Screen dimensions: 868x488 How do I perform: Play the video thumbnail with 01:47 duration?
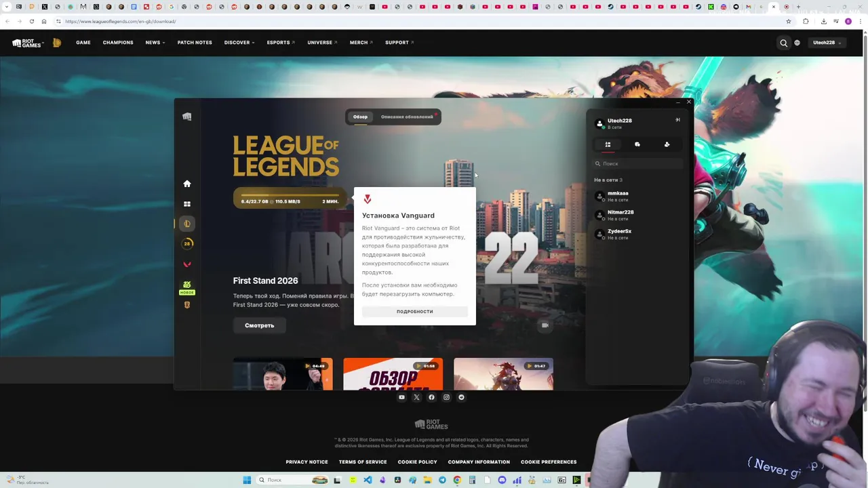point(503,374)
